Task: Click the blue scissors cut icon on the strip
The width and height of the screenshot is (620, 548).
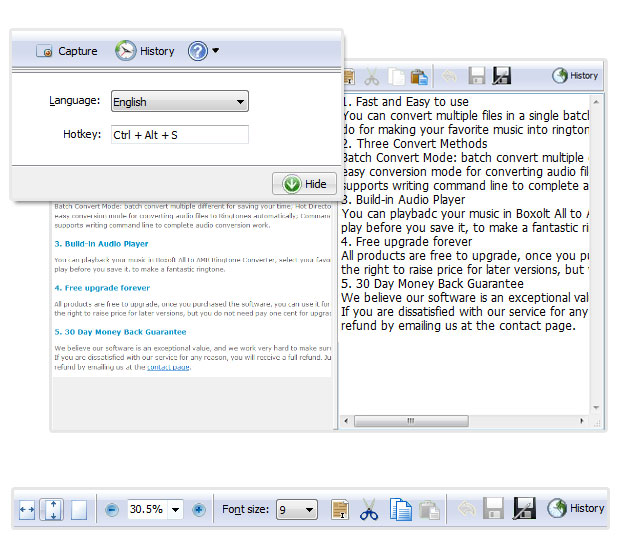Action: (x=369, y=509)
